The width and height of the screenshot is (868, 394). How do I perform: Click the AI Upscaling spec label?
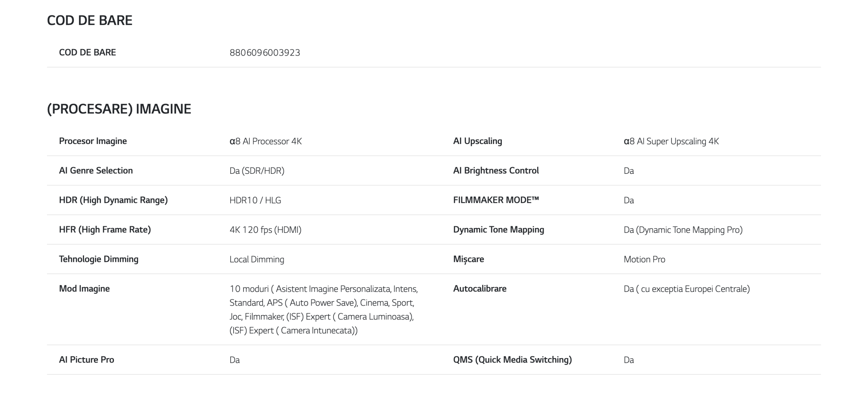coord(477,141)
